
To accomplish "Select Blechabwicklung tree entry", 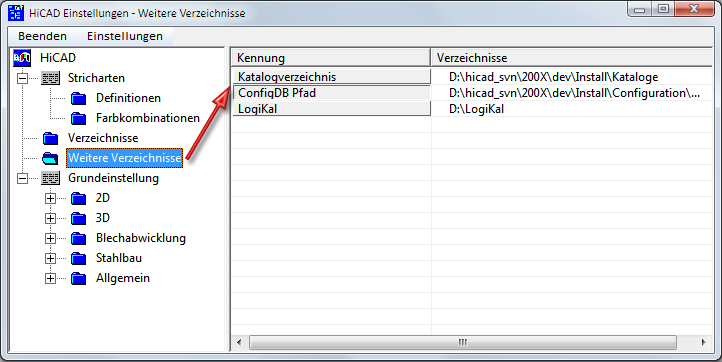I will [x=141, y=238].
